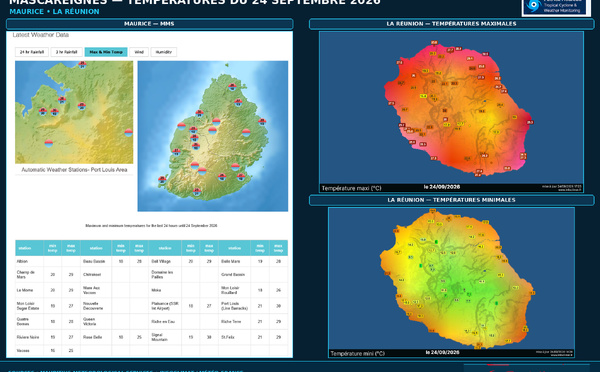Select the Quatre Bornes station cell
The image size is (600, 372).
click(x=29, y=321)
